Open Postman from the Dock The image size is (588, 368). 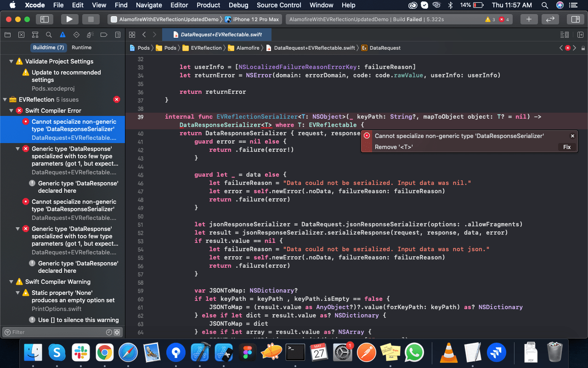tap(367, 352)
